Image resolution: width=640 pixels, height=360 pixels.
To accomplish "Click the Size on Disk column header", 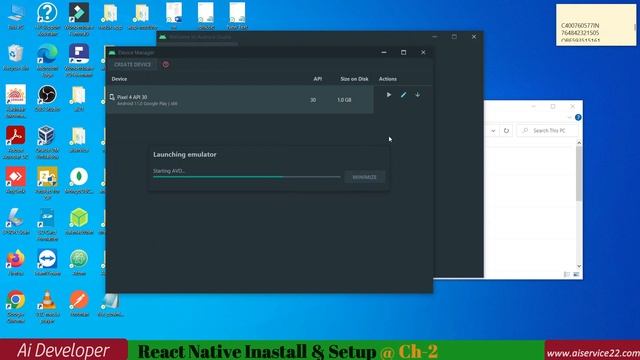I will tap(354, 79).
